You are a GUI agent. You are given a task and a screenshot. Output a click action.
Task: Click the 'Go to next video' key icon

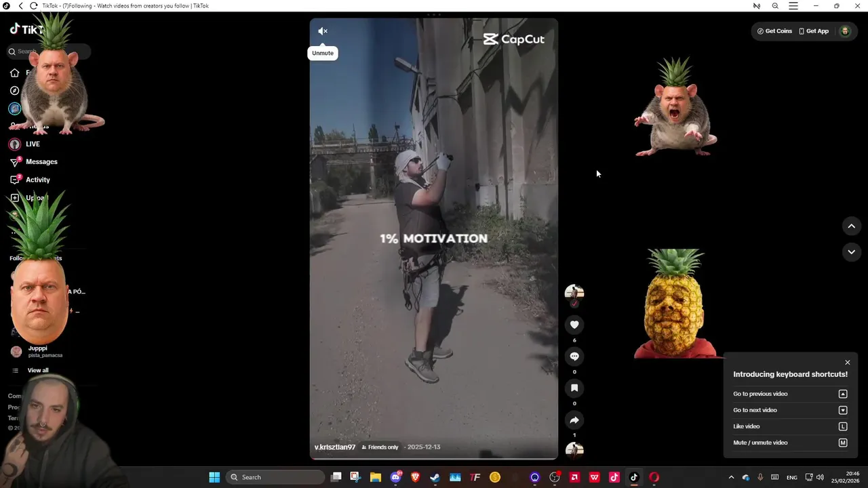[843, 410]
